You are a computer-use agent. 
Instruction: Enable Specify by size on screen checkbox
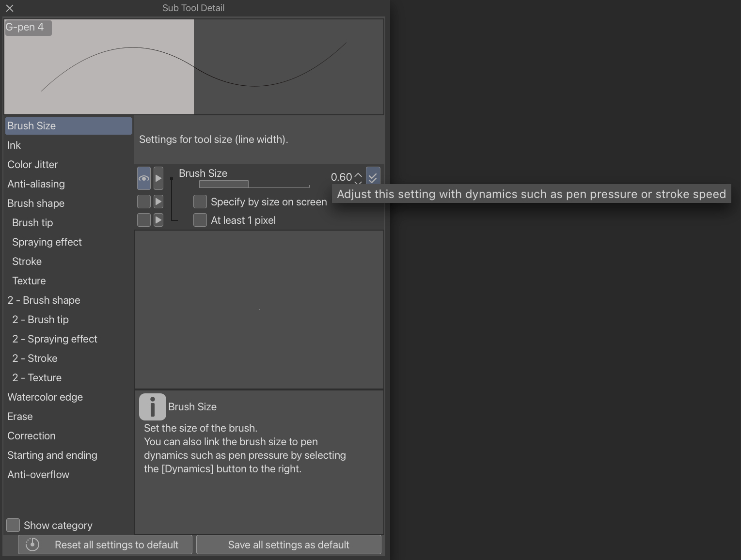pos(200,202)
